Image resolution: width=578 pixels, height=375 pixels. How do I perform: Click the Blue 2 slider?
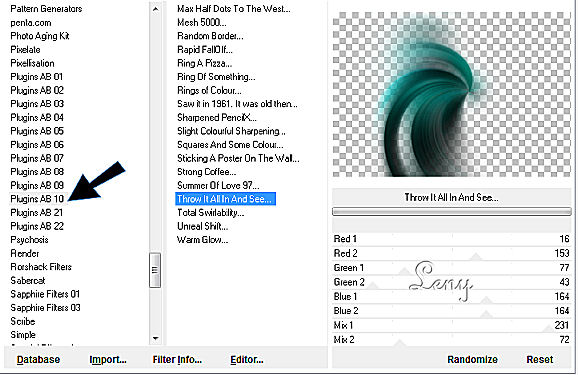(452, 311)
